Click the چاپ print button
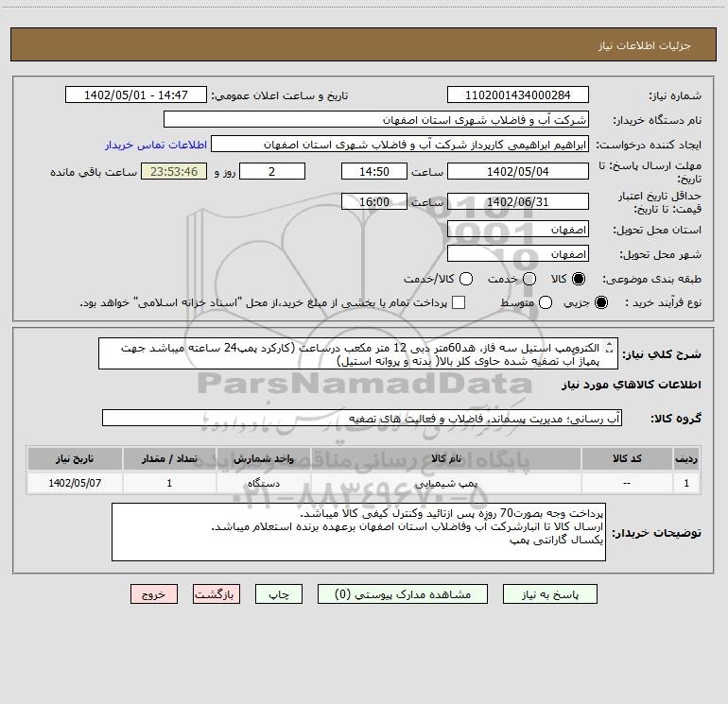The height and width of the screenshot is (704, 728). pyautogui.click(x=279, y=594)
